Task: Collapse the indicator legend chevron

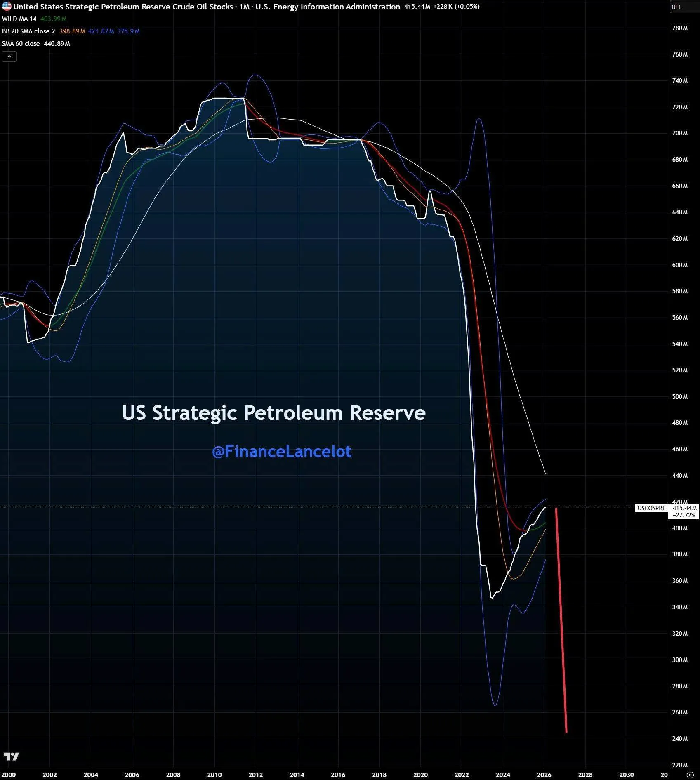Action: [x=9, y=57]
